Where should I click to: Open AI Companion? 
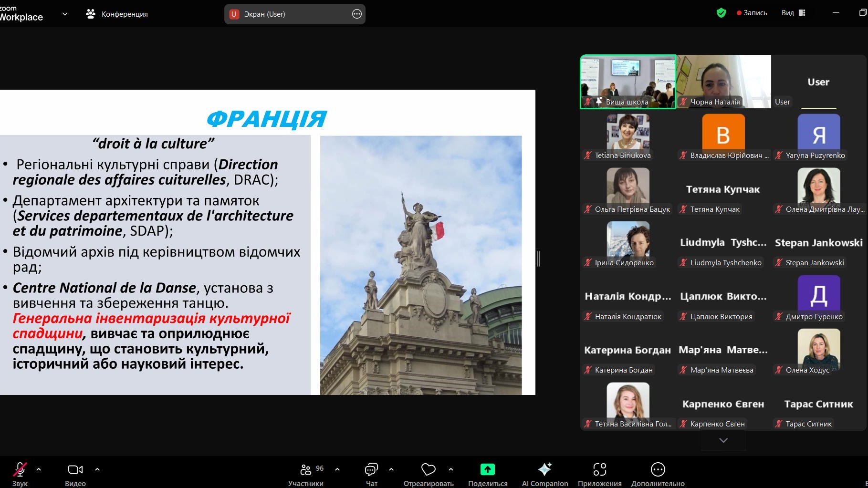pyautogui.click(x=544, y=470)
